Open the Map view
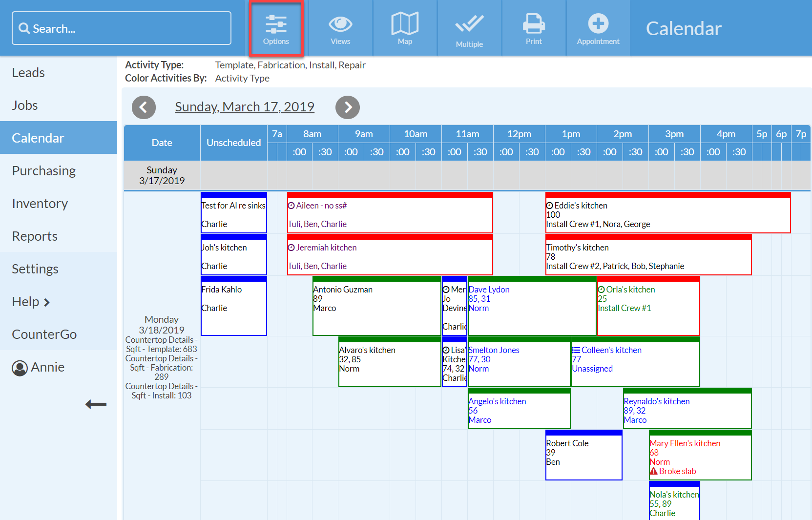Screen dimensions: 812x520 tap(405, 27)
